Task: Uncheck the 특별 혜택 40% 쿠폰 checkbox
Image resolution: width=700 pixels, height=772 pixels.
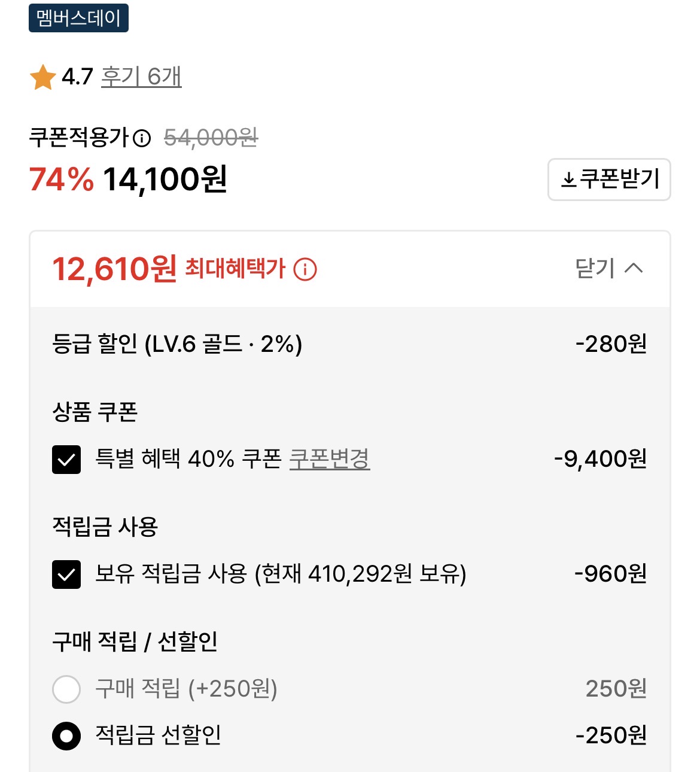Action: coord(66,460)
